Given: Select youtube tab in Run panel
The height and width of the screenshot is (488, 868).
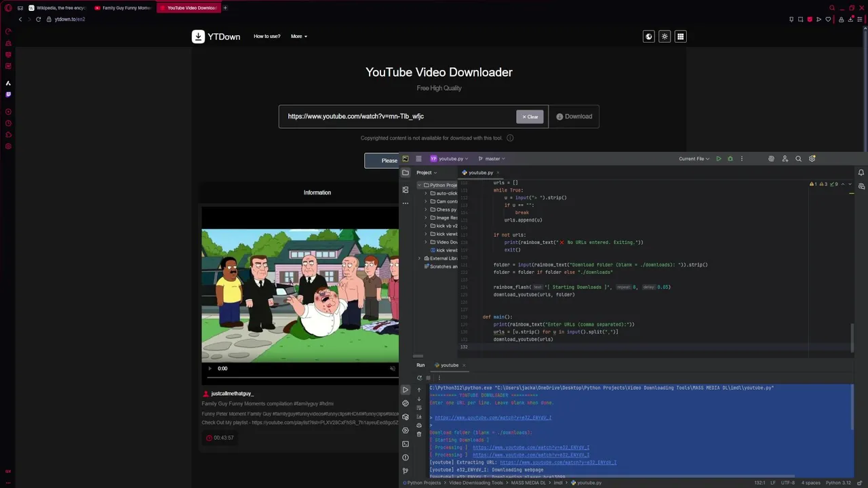Looking at the screenshot, I should [449, 365].
